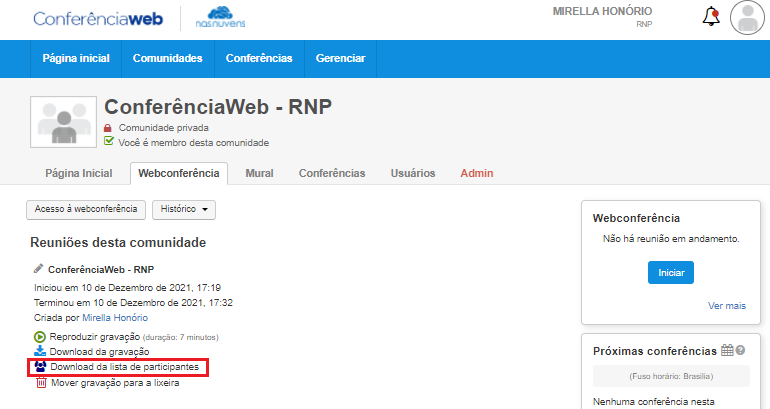This screenshot has width=770, height=409.
Task: Open the user avatar profile picture
Action: point(747,18)
